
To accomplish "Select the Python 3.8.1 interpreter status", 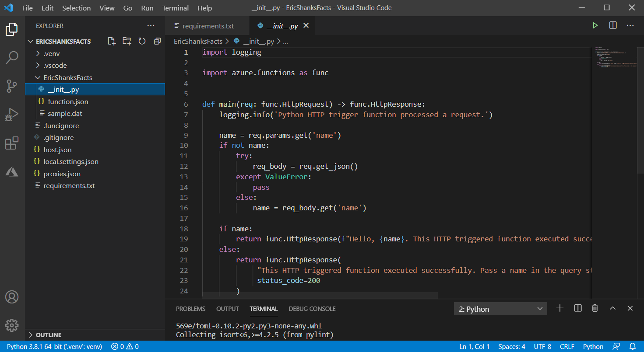I will (x=54, y=347).
